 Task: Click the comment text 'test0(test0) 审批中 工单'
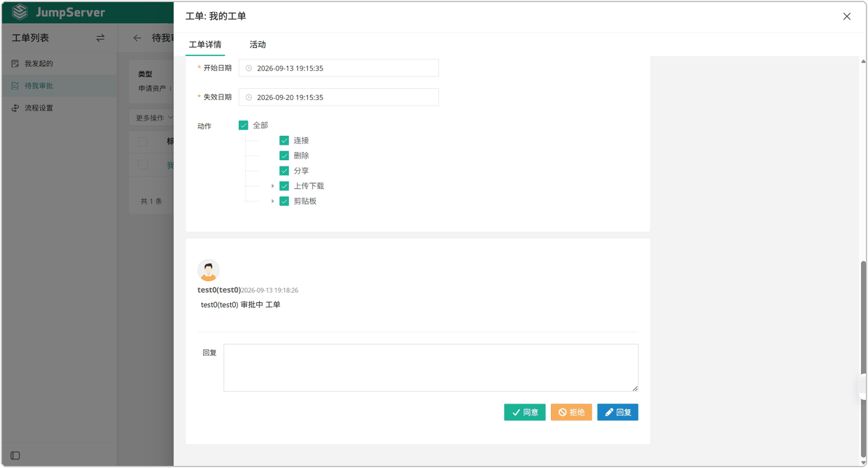[x=240, y=305]
